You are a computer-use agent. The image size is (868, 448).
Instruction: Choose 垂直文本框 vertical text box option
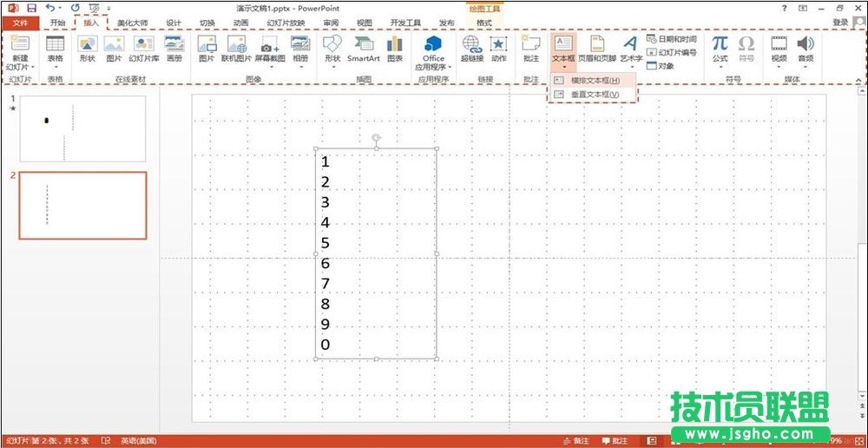(x=595, y=94)
